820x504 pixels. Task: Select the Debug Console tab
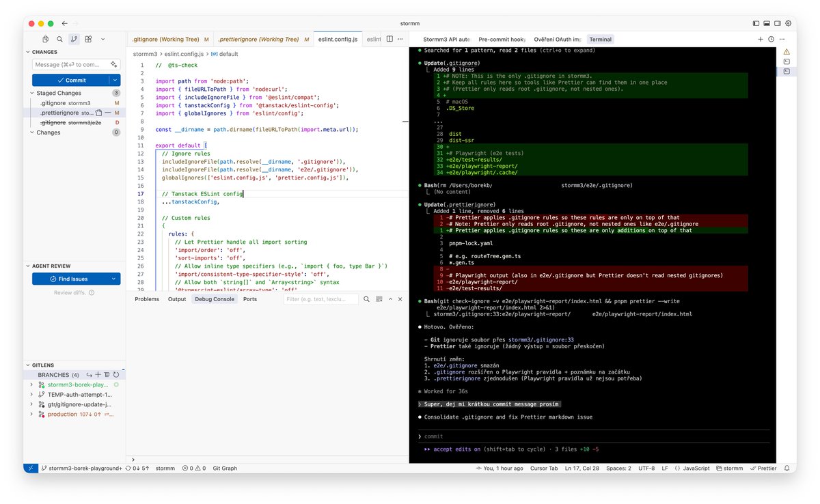coord(214,299)
